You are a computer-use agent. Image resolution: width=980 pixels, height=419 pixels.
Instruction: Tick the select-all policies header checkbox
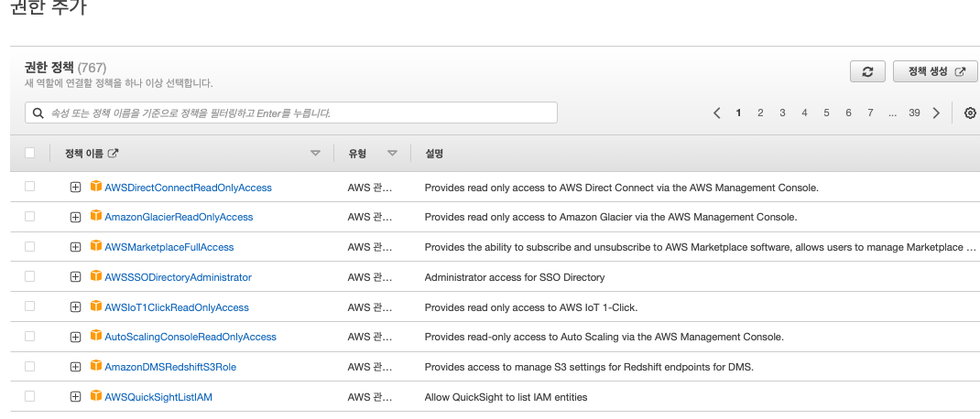(30, 153)
